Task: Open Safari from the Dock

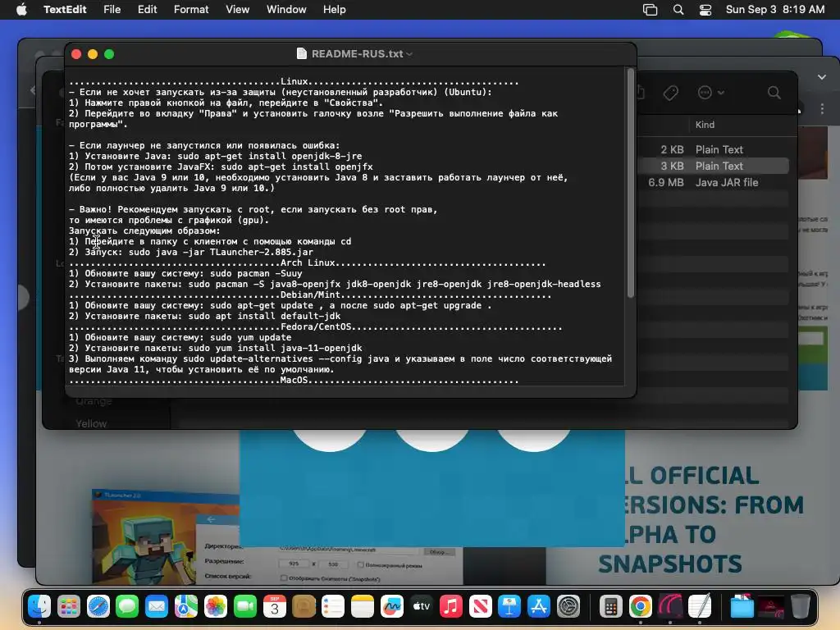Action: (x=98, y=606)
